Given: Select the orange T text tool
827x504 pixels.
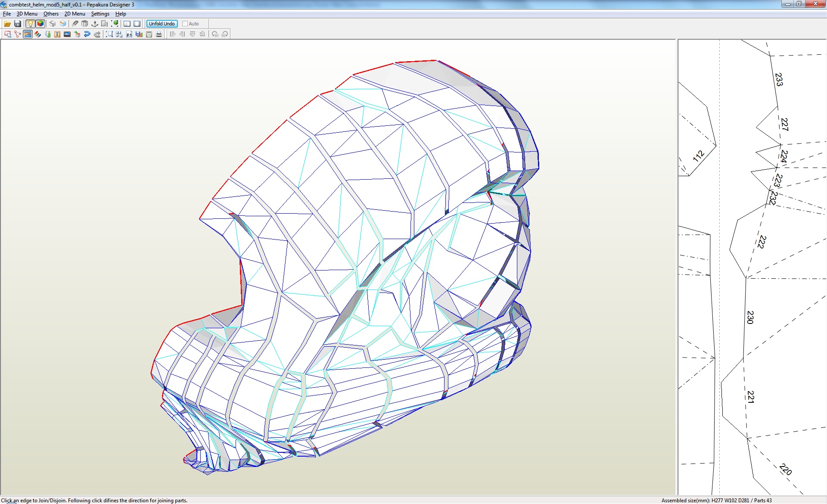Looking at the screenshot, I should tap(57, 34).
